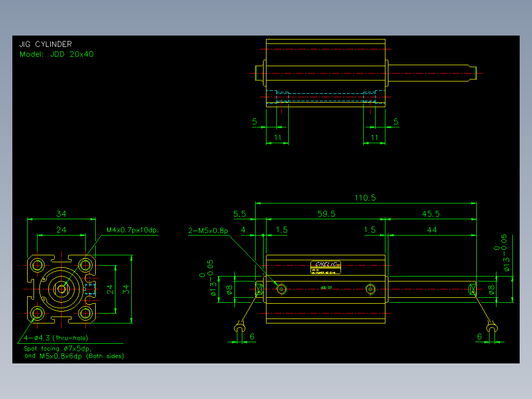
Task: Pick the 44 rod length dimension
Action: coord(432,230)
